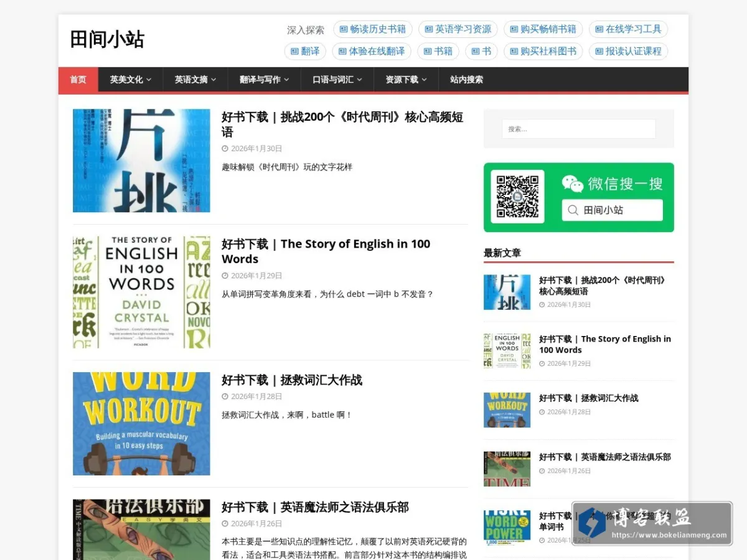Open sidebar link 英语魔法师之语法俱乐部
The width and height of the screenshot is (747, 560).
pos(605,457)
